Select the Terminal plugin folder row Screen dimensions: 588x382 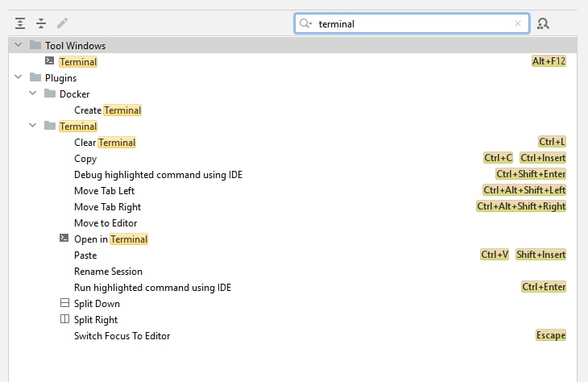pyautogui.click(x=292, y=126)
